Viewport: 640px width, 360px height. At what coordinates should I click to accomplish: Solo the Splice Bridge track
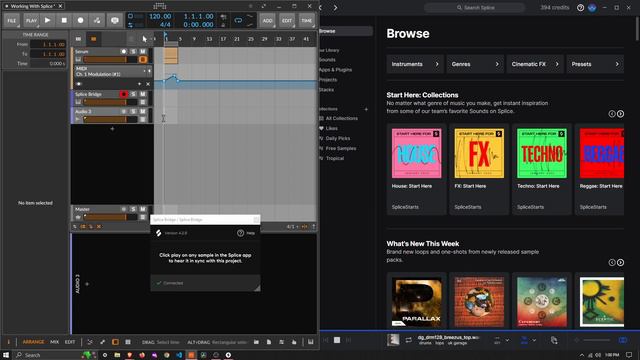(x=133, y=94)
